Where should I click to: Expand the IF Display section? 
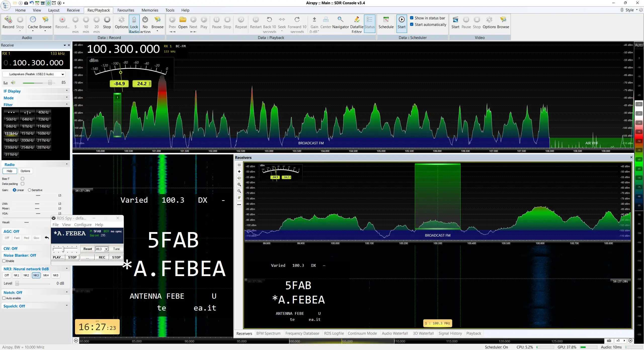35,91
